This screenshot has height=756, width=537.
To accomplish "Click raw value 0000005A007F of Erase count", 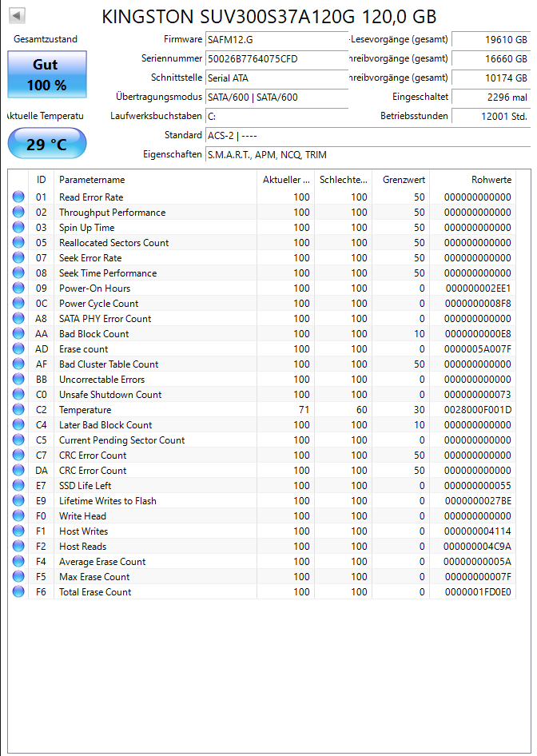I will click(x=478, y=349).
